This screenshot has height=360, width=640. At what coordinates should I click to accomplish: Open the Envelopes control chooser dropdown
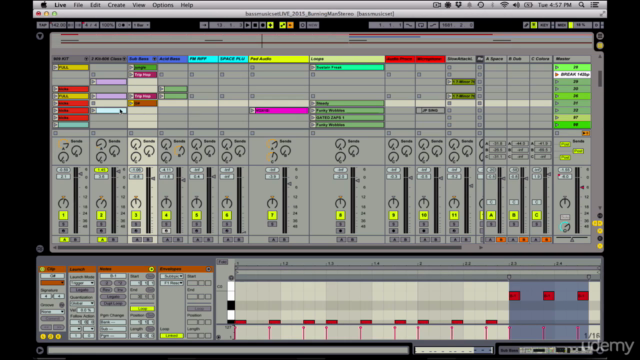[172, 283]
